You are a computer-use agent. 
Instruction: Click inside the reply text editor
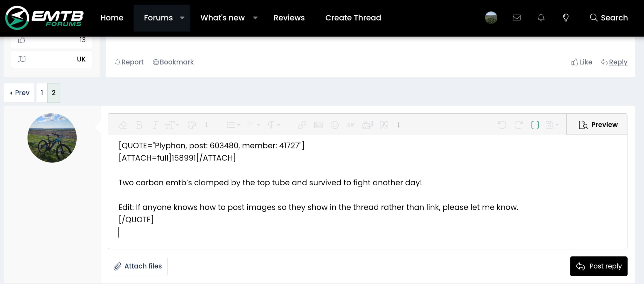(367, 192)
